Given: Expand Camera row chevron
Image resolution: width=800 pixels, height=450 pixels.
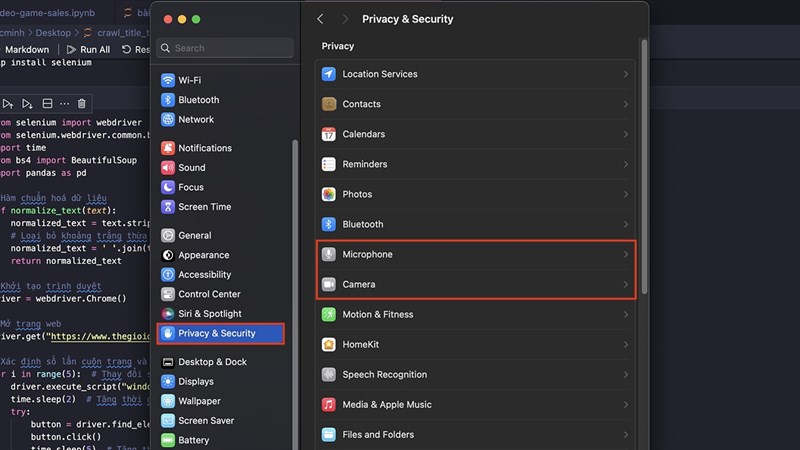Looking at the screenshot, I should 626,284.
